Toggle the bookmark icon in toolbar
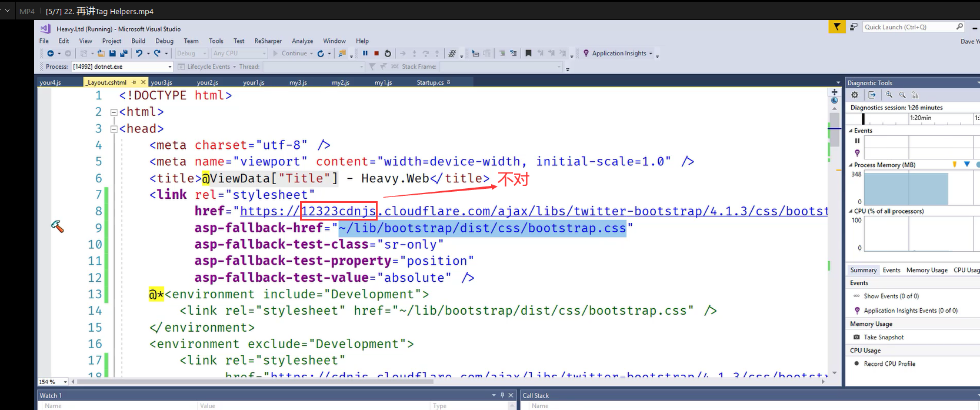This screenshot has height=410, width=980. tap(528, 54)
